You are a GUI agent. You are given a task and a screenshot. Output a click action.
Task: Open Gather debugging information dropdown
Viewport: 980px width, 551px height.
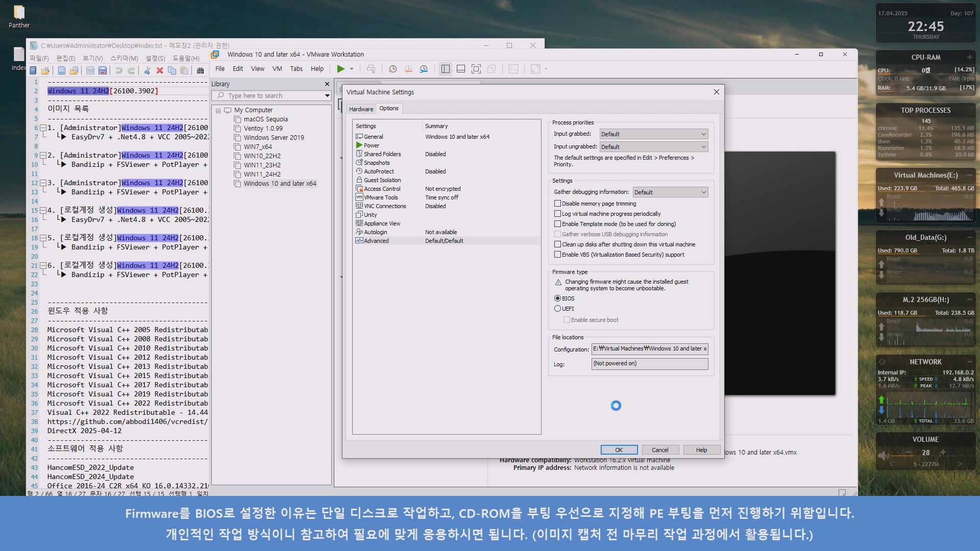pos(670,192)
